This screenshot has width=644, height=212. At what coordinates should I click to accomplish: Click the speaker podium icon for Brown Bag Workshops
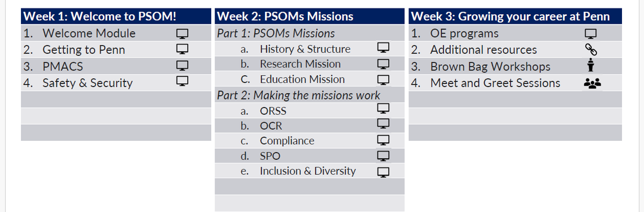[590, 66]
